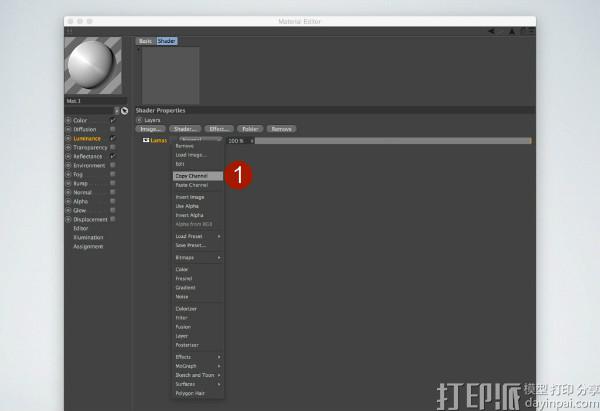The height and width of the screenshot is (411, 600).
Task: Click the Effect... button
Action: point(219,129)
